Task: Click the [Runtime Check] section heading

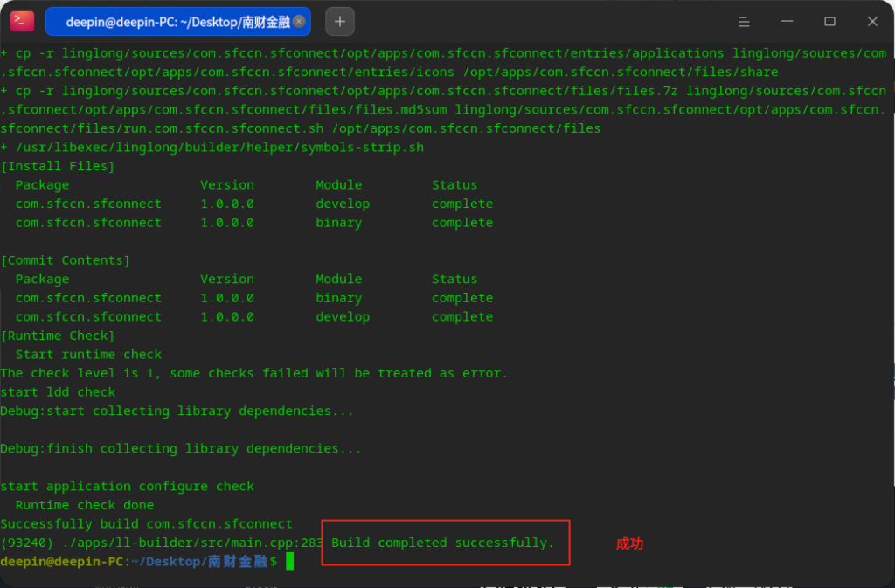Action: click(58, 336)
